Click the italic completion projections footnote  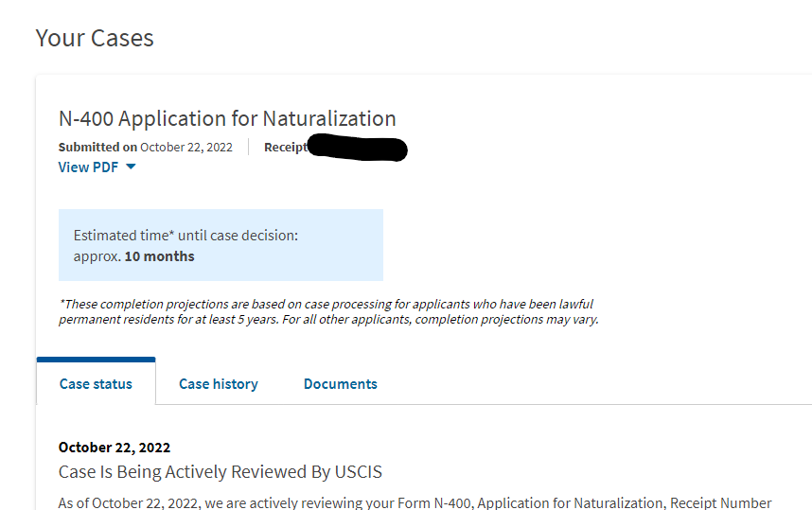click(x=326, y=304)
